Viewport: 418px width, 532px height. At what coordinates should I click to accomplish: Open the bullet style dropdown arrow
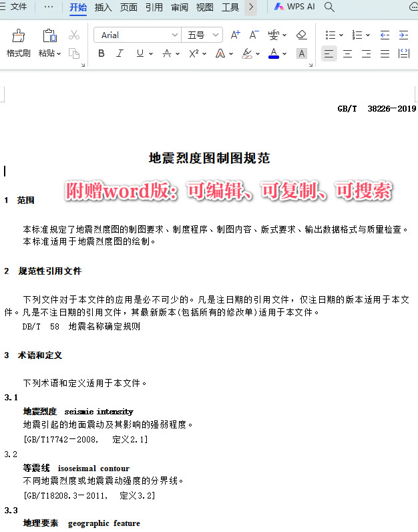coord(341,35)
